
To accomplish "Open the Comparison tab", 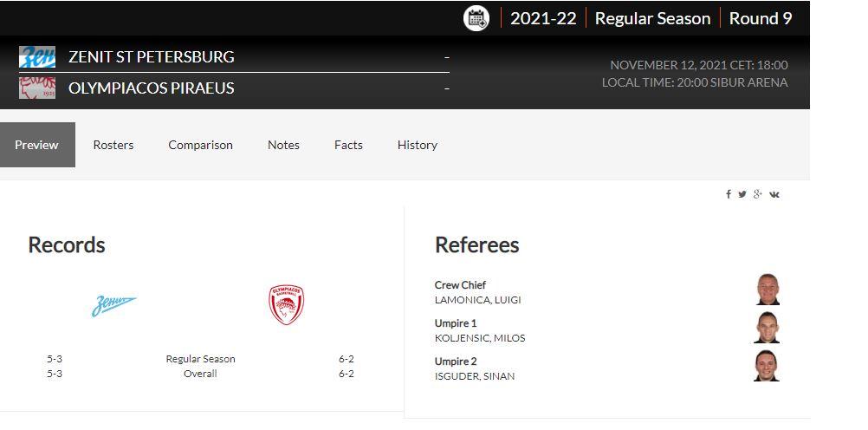I will (200, 145).
